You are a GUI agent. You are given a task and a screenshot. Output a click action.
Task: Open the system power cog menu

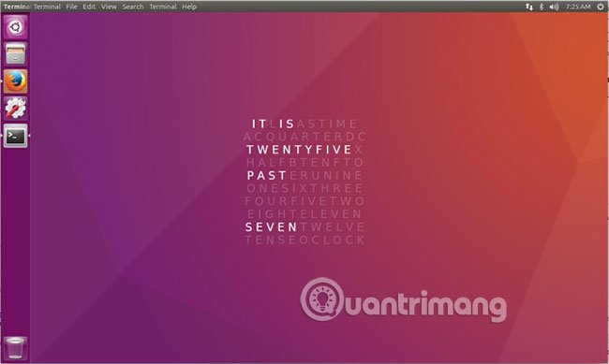pyautogui.click(x=601, y=7)
